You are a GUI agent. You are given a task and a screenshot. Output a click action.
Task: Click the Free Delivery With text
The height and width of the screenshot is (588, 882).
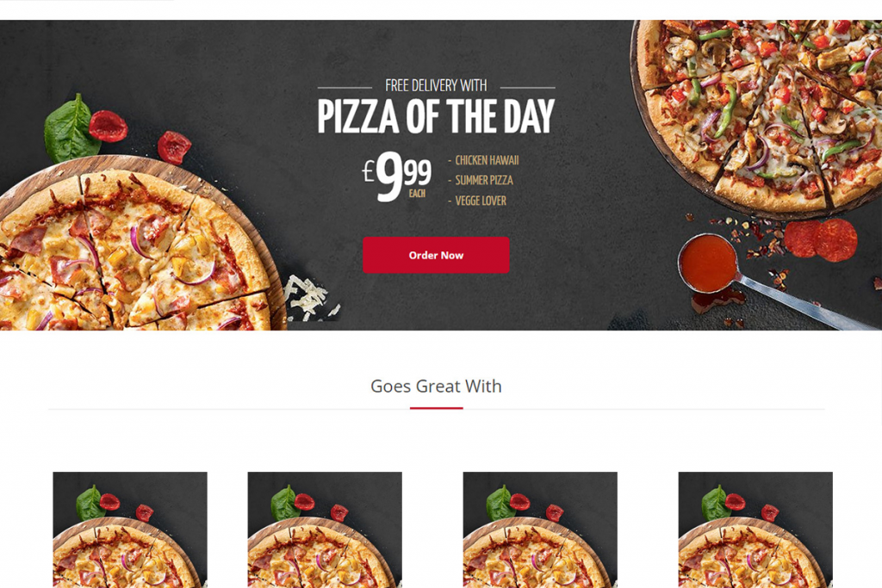436,85
